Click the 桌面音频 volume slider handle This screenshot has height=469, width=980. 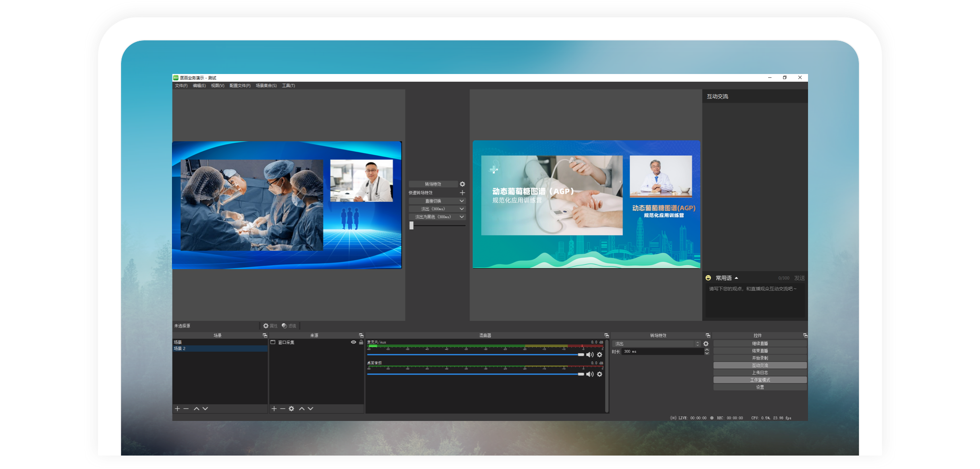click(x=581, y=374)
